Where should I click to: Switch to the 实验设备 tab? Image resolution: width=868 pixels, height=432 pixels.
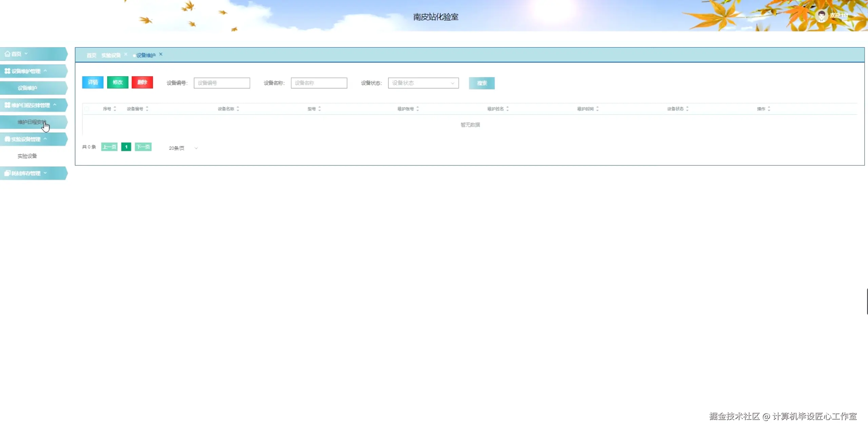click(111, 55)
